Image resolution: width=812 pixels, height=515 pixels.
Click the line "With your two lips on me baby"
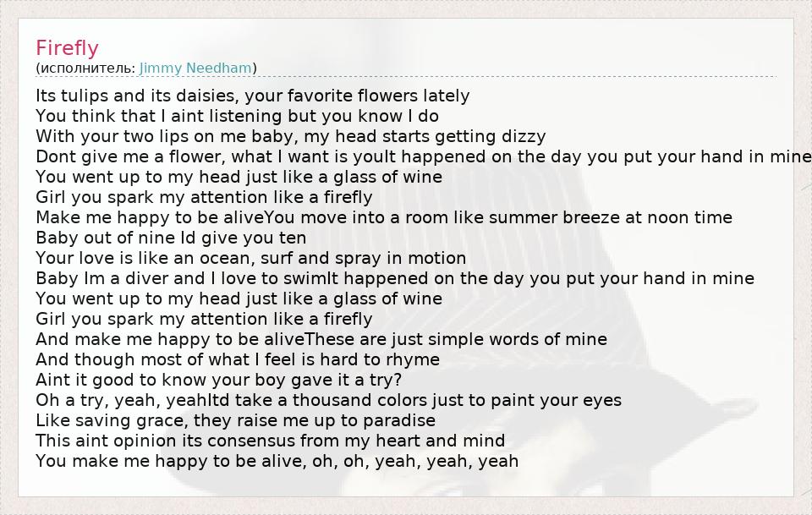(x=290, y=136)
